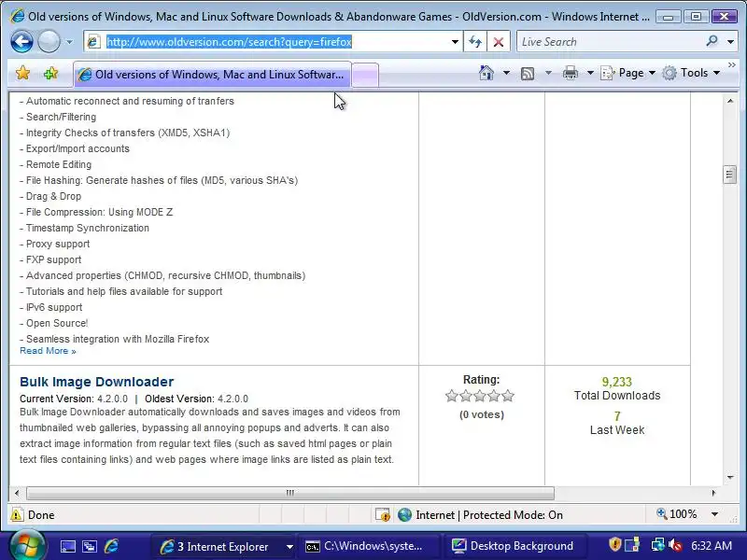Viewport: 747px width, 560px height.
Task: Launch Internet Explorer from quick launch
Action: (x=111, y=546)
